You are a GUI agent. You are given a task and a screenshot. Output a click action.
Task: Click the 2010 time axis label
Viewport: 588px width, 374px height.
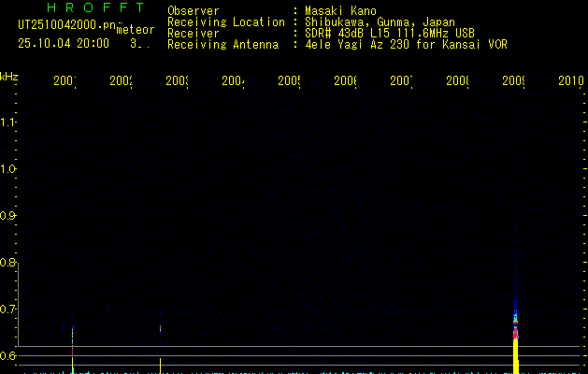tap(570, 82)
